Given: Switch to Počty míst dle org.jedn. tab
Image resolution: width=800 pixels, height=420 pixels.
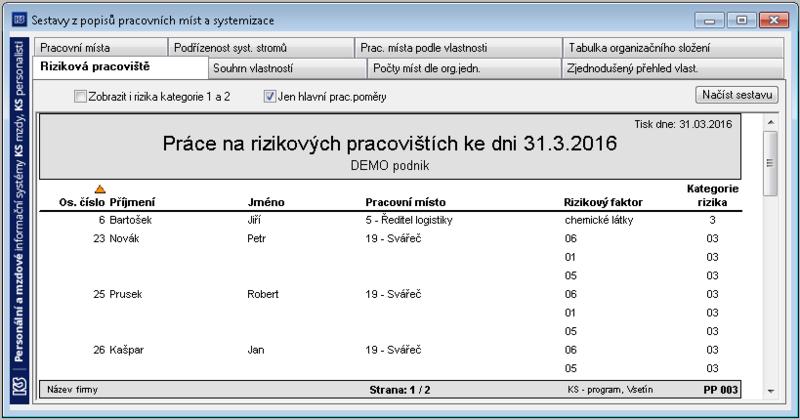Looking at the screenshot, I should pos(464,68).
